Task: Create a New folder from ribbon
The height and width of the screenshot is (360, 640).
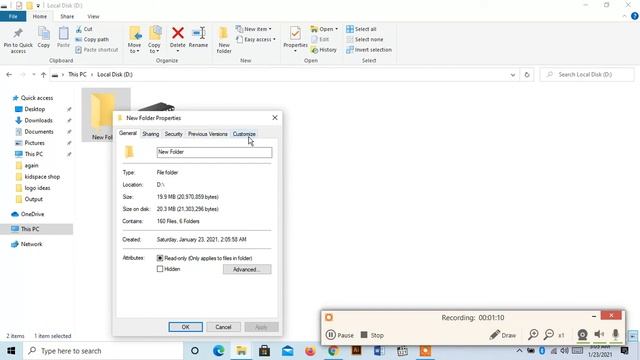Action: click(224, 40)
